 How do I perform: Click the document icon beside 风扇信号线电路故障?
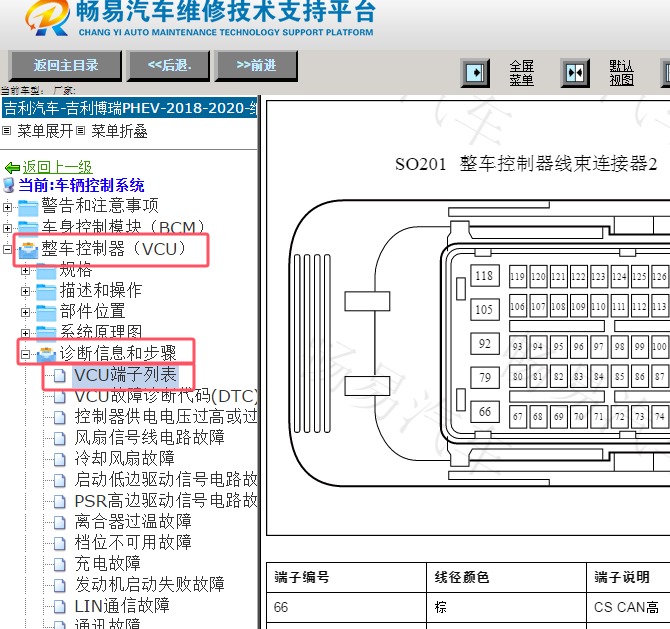(60, 438)
